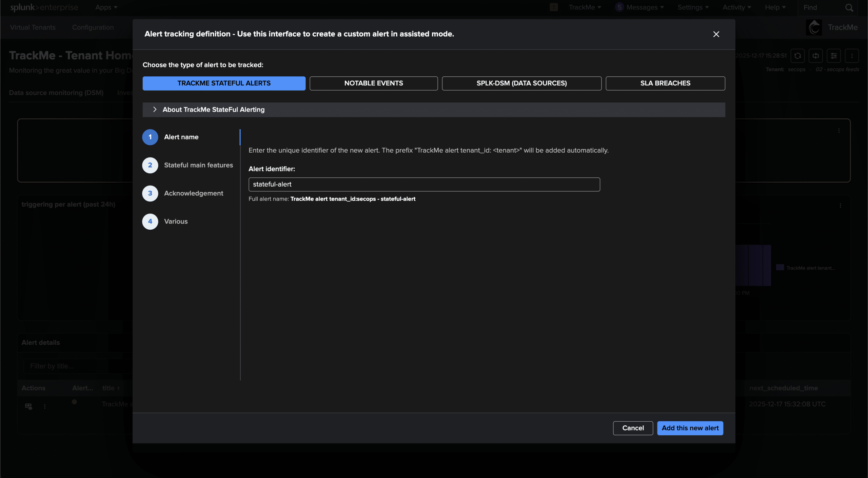This screenshot has width=868, height=478.
Task: Click the sliders settings icon in header
Action: click(x=833, y=56)
